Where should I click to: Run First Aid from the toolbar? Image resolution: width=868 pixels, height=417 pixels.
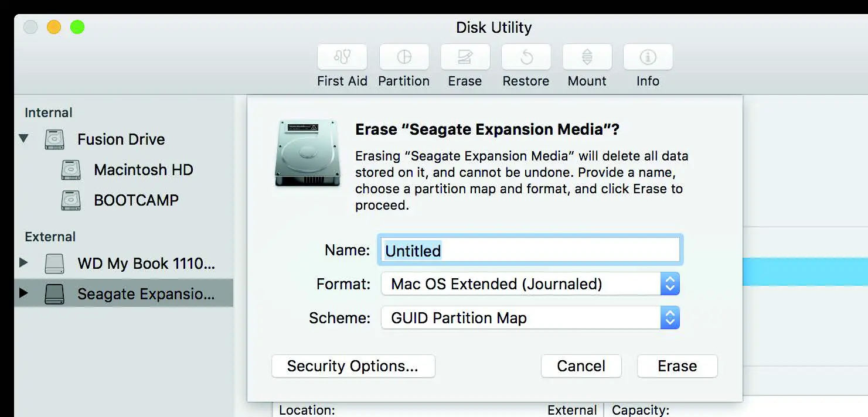coord(342,57)
